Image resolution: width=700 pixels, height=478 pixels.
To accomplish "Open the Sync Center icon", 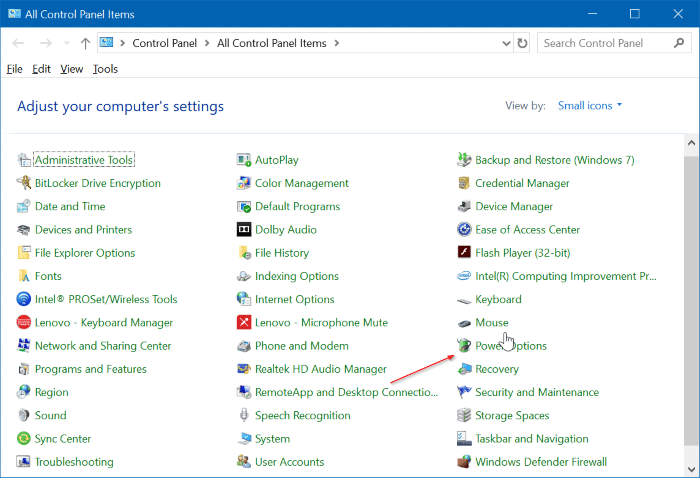I will tap(24, 438).
